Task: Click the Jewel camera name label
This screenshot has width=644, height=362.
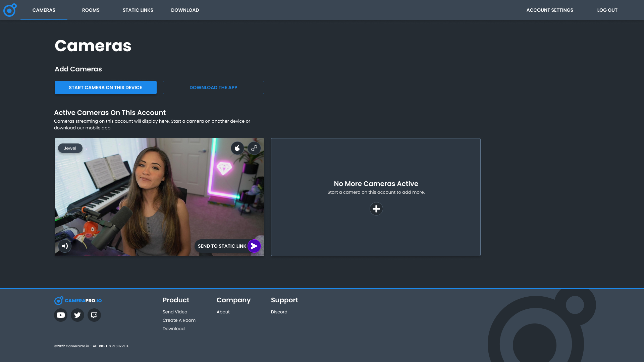Action: point(70,148)
